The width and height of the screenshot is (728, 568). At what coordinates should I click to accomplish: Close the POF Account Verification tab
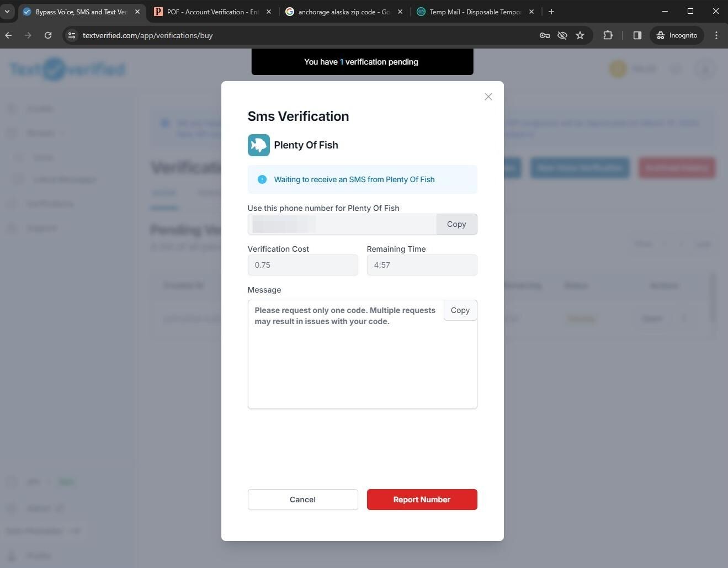(x=269, y=12)
